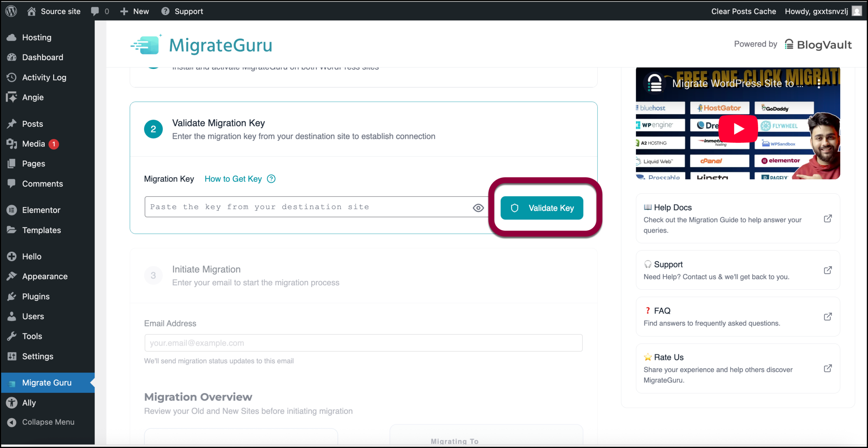Click the Email Address input field
Image resolution: width=868 pixels, height=448 pixels.
pos(363,343)
